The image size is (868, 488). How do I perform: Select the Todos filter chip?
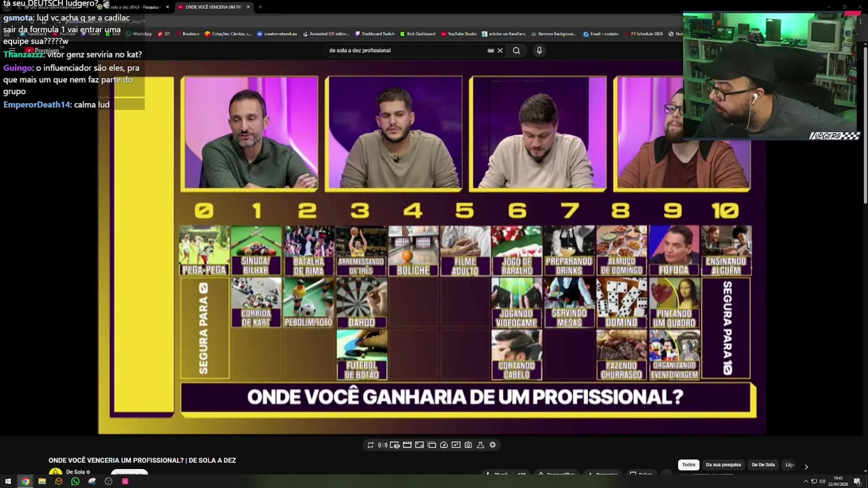pos(688,465)
